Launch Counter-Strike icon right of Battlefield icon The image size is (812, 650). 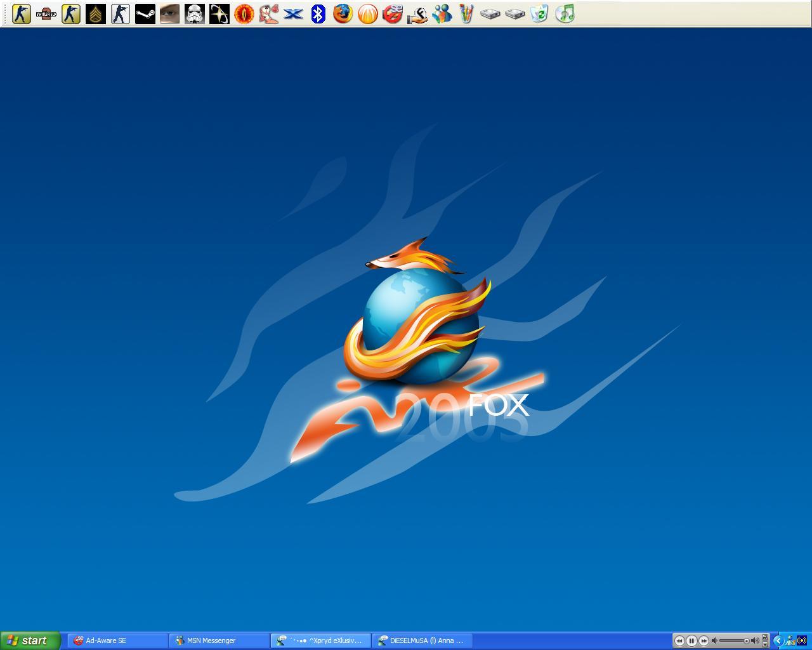[x=70, y=14]
